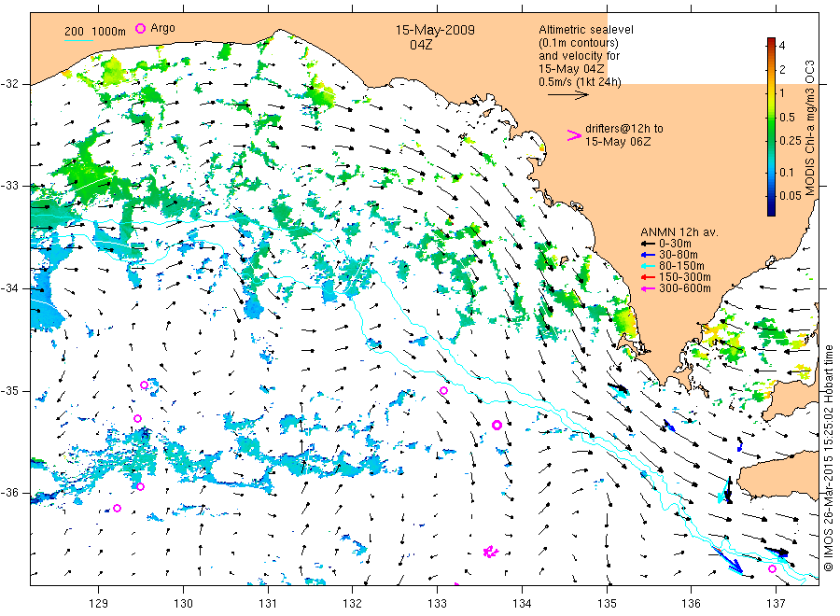Click the drifters@12h to label

(624, 129)
